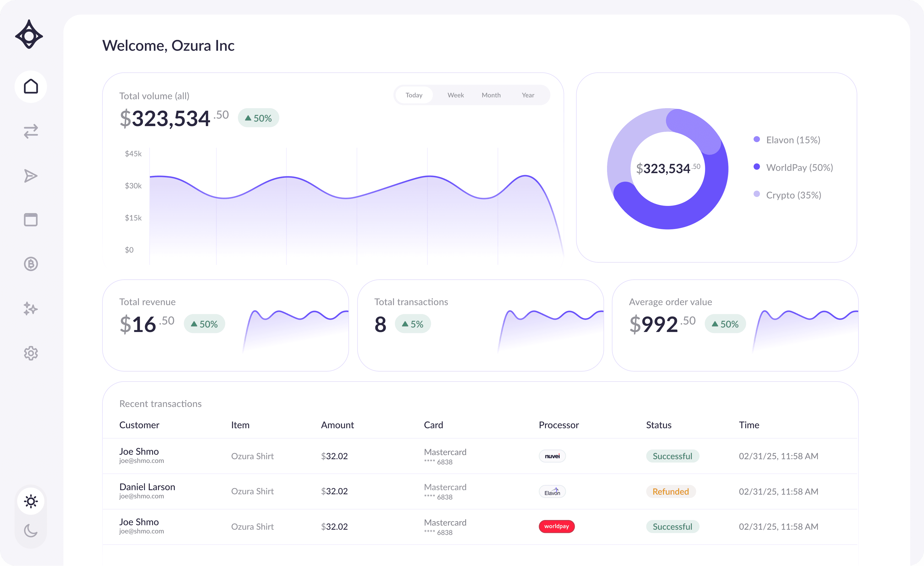Image resolution: width=924 pixels, height=566 pixels.
Task: Open the Bitcoin crypto sidebar icon
Action: (31, 264)
